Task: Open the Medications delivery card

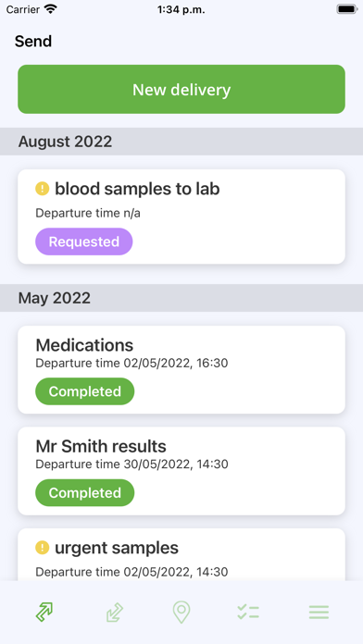Action: [x=181, y=369]
